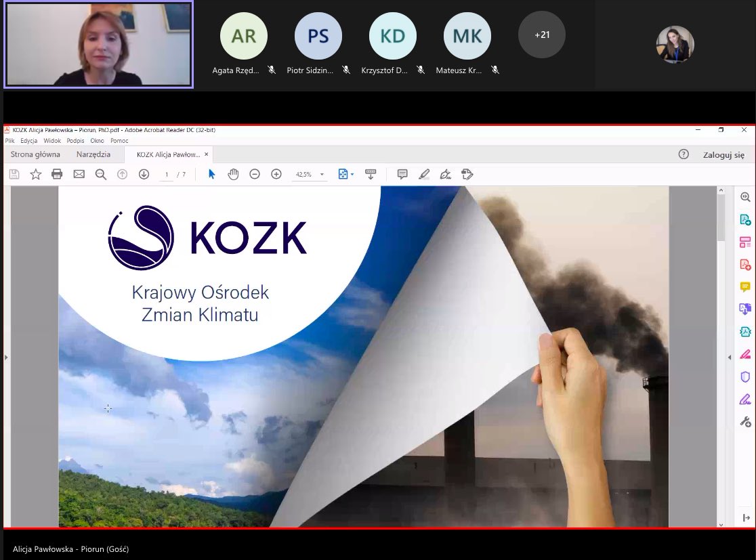Click the Fit page view icon
This screenshot has width=756, height=560.
click(x=343, y=174)
